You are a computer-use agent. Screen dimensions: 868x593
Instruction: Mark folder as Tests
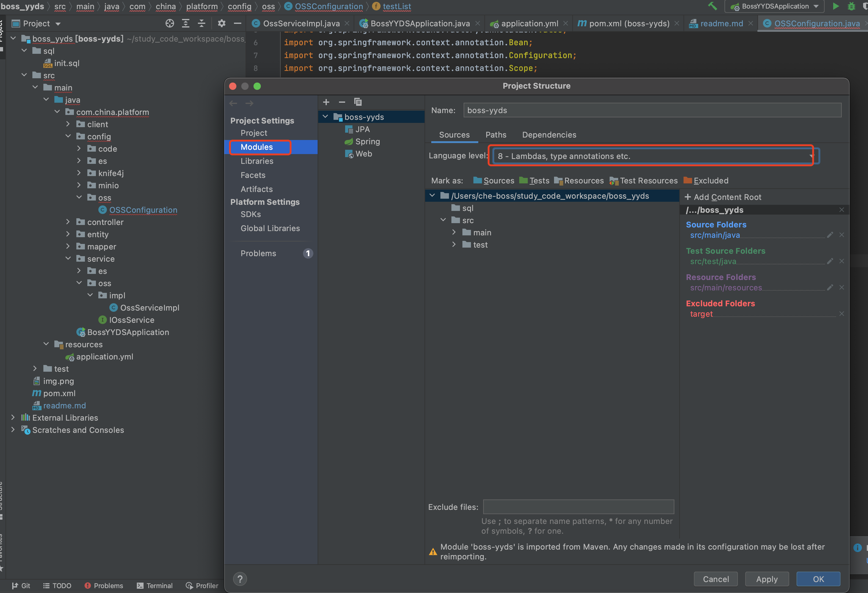(x=534, y=181)
